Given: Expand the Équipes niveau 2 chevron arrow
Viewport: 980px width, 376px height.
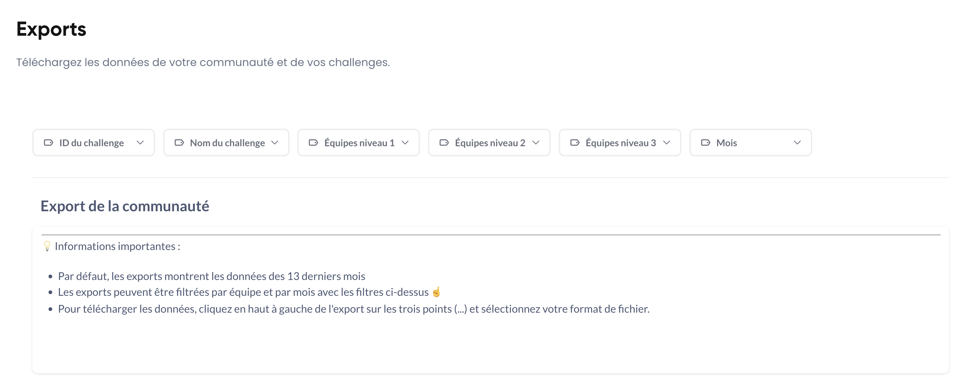Looking at the screenshot, I should pyautogui.click(x=536, y=143).
